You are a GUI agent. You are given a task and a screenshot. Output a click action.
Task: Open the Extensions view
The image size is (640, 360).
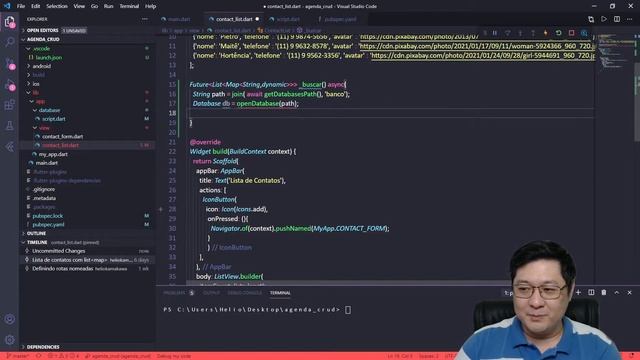coord(9,105)
